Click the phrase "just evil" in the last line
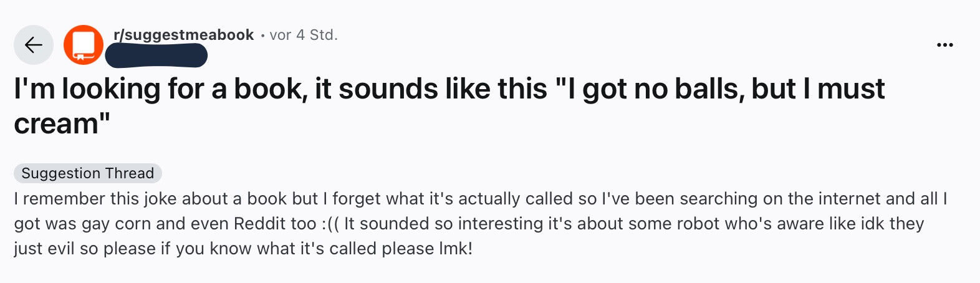 tap(44, 249)
